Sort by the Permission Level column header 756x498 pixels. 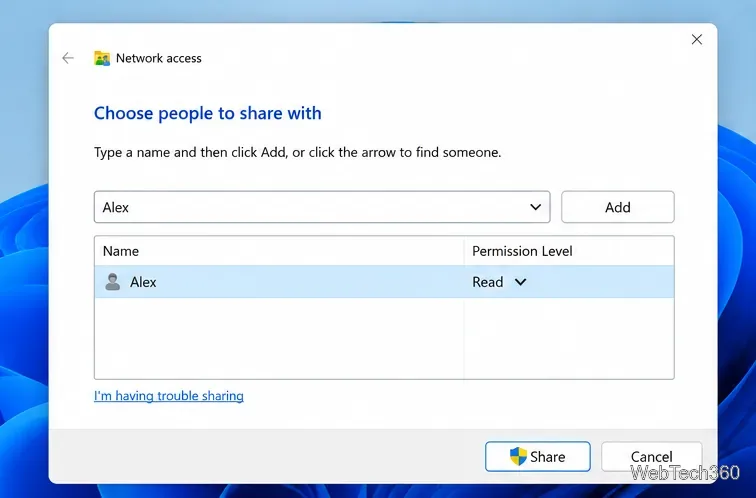tap(569, 251)
